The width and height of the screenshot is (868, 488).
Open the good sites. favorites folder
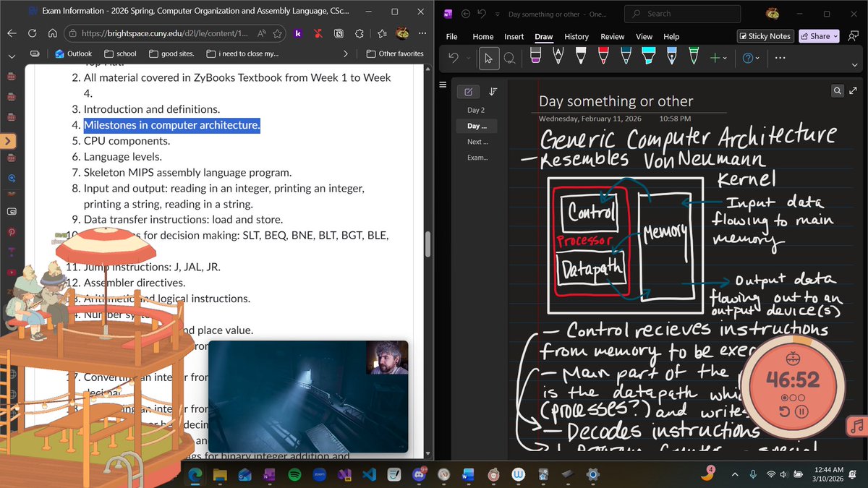[171, 53]
